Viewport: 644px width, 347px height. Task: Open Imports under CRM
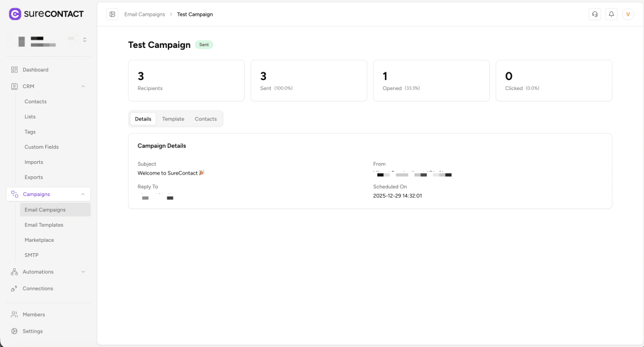tap(34, 162)
